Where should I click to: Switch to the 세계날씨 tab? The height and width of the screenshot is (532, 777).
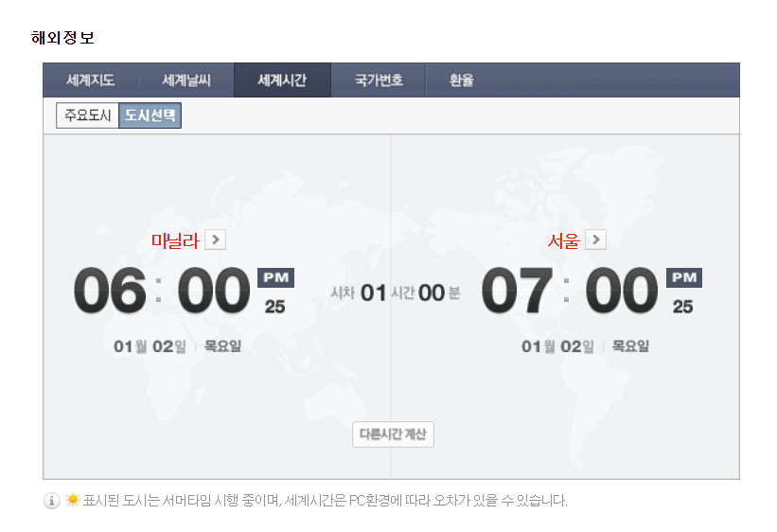pyautogui.click(x=186, y=80)
